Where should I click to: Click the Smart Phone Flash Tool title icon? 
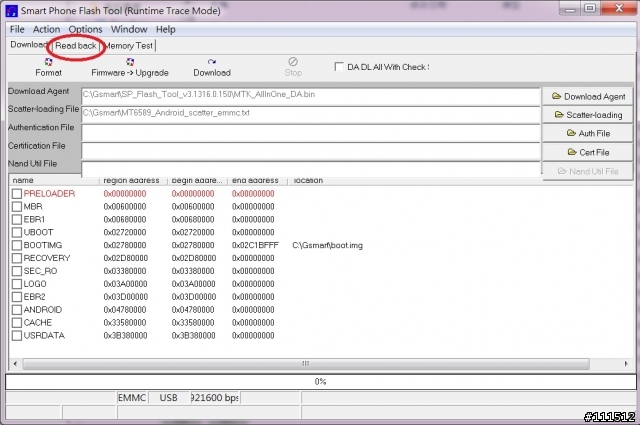(11, 10)
